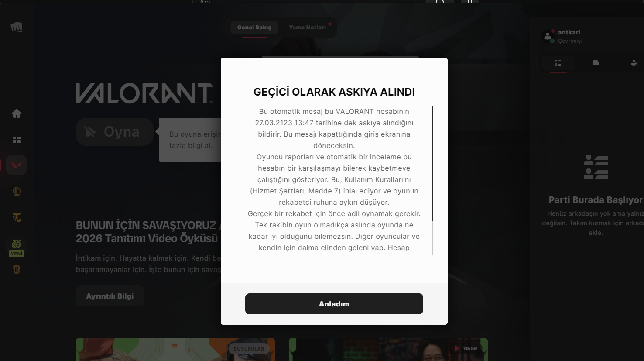644x361 pixels.
Task: Click the 'İntikam için. Hayatta kalmak için' description
Action: [x=148, y=264]
